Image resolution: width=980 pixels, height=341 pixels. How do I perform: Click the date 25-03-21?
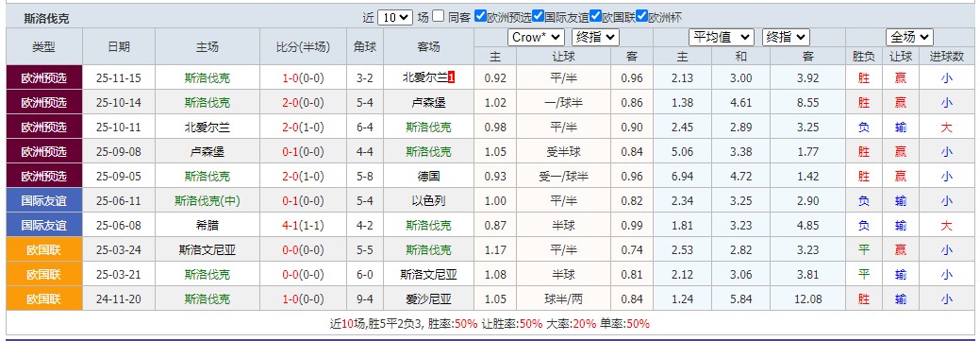119,274
